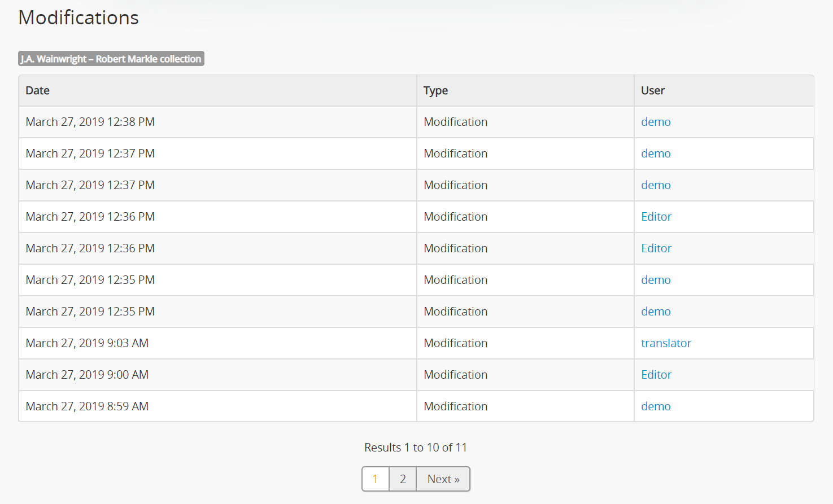833x504 pixels.
Task: Open Editor link in the first 12:36 PM row
Action: click(x=656, y=217)
